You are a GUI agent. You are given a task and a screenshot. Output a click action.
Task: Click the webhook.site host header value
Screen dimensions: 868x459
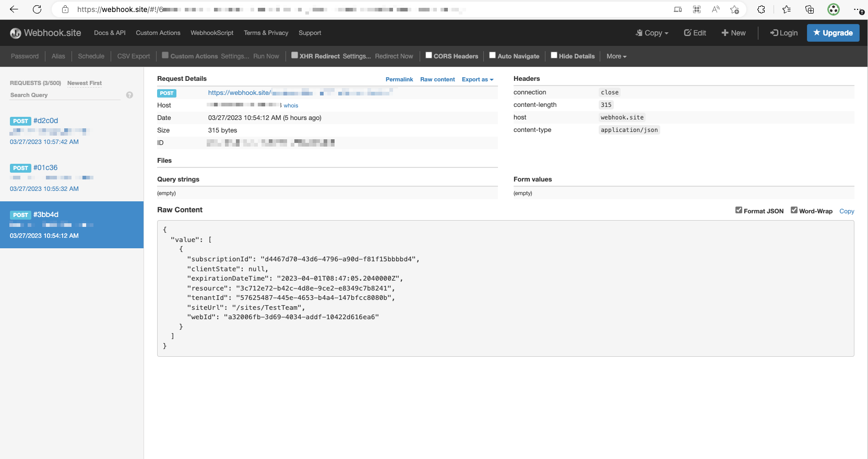[622, 117]
